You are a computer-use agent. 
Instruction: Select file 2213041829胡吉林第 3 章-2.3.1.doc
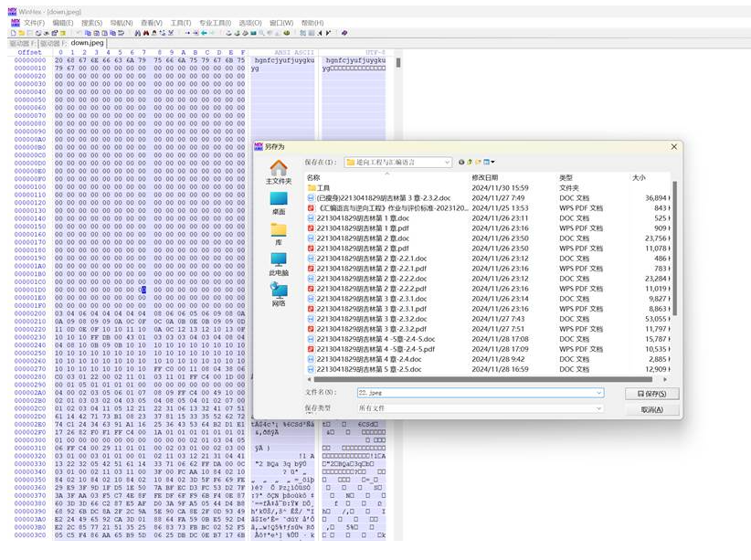point(367,299)
